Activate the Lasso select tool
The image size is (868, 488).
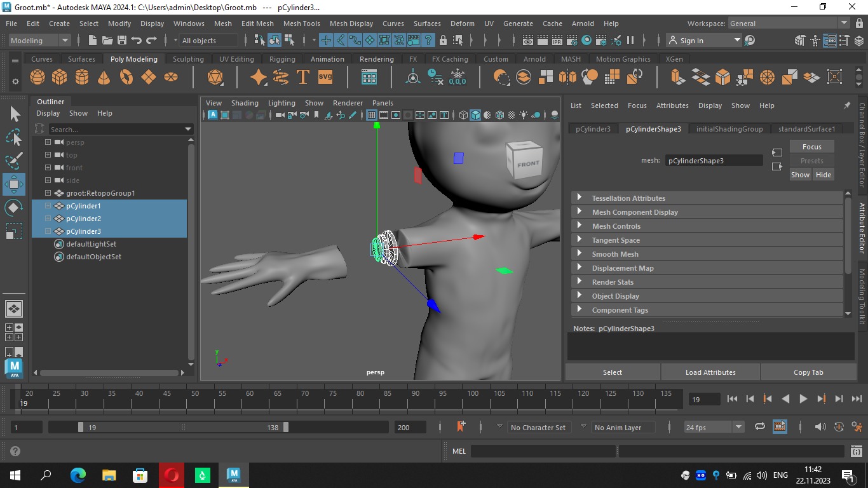[x=14, y=137]
